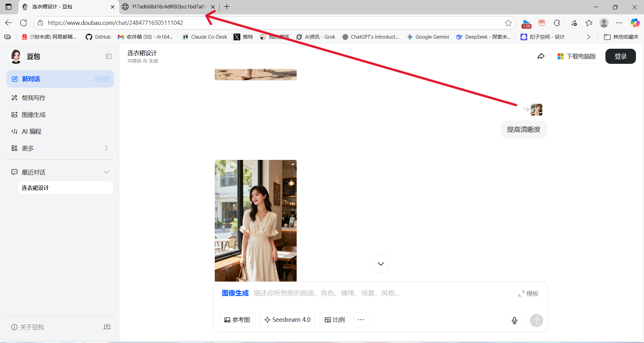
Task: Open the 参考图 reference image option
Action: pos(237,320)
